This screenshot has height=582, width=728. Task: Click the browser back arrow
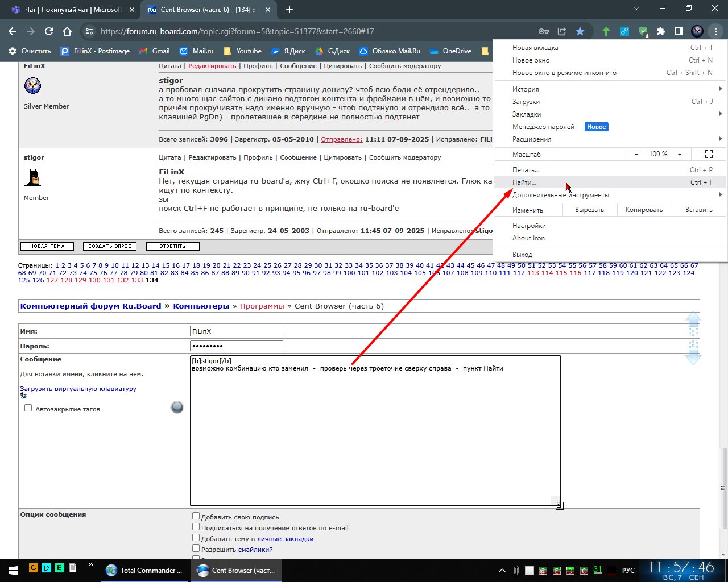(13, 31)
